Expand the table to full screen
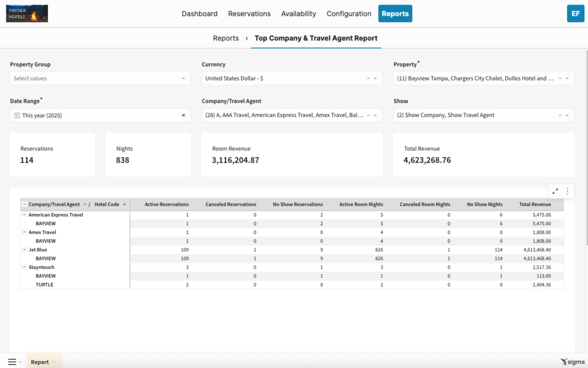588x368 pixels. click(555, 191)
